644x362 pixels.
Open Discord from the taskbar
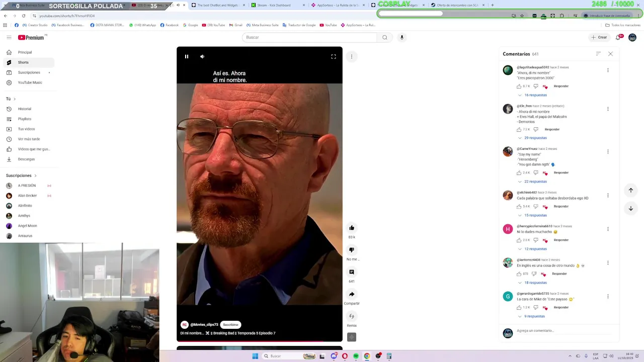[x=334, y=356]
